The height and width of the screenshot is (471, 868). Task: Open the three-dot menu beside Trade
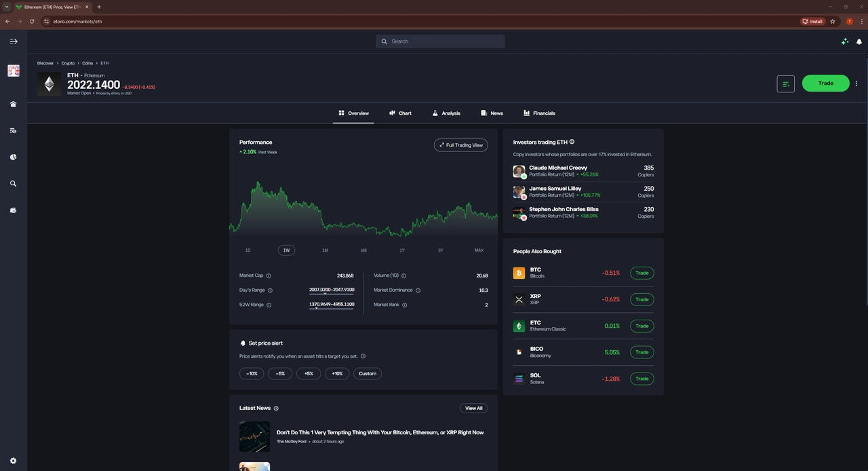coord(856,83)
